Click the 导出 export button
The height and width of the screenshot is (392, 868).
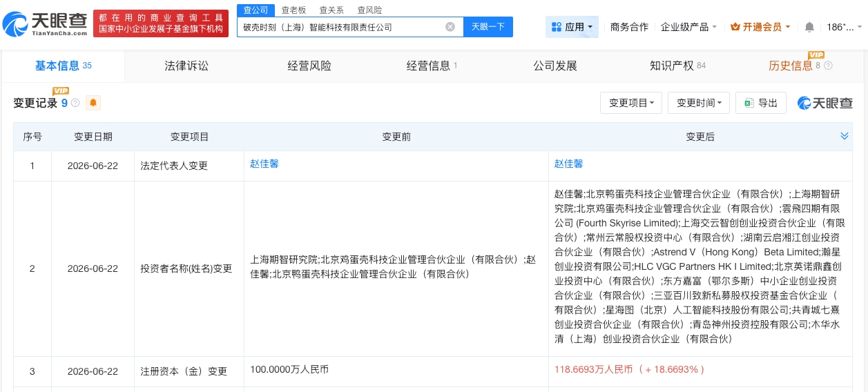[x=761, y=103]
